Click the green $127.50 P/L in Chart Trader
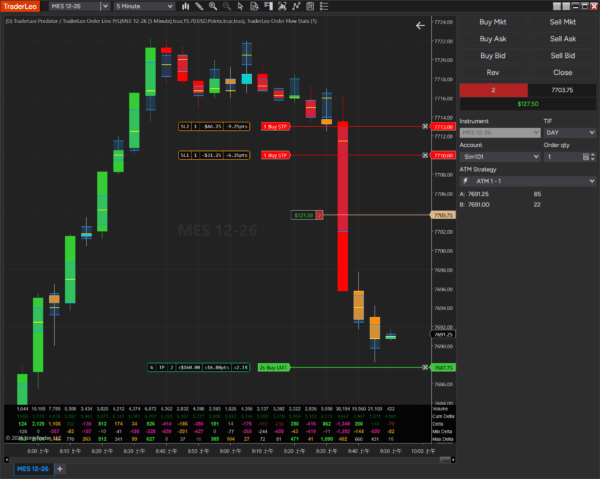600x479 pixels. point(528,104)
